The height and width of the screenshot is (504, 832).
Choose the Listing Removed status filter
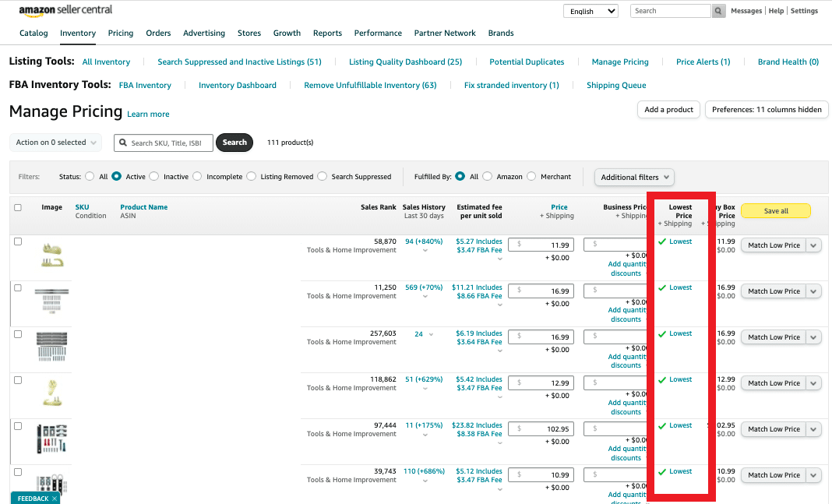point(251,176)
